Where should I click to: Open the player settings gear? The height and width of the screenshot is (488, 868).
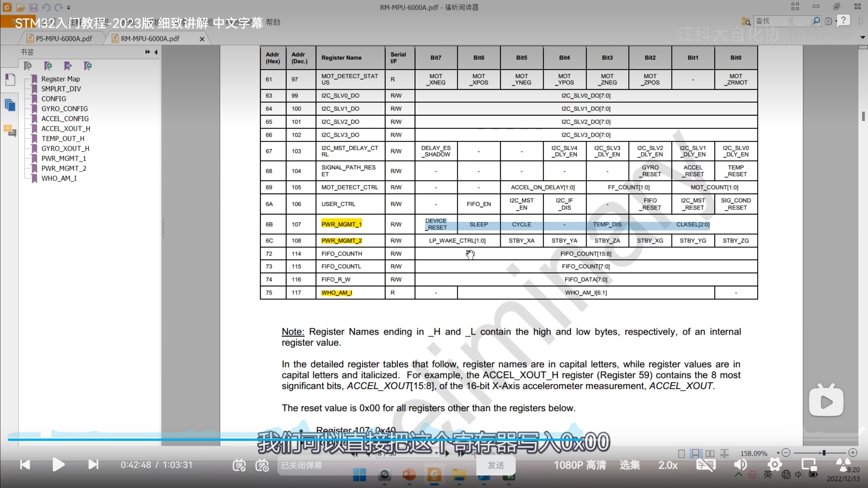[775, 465]
